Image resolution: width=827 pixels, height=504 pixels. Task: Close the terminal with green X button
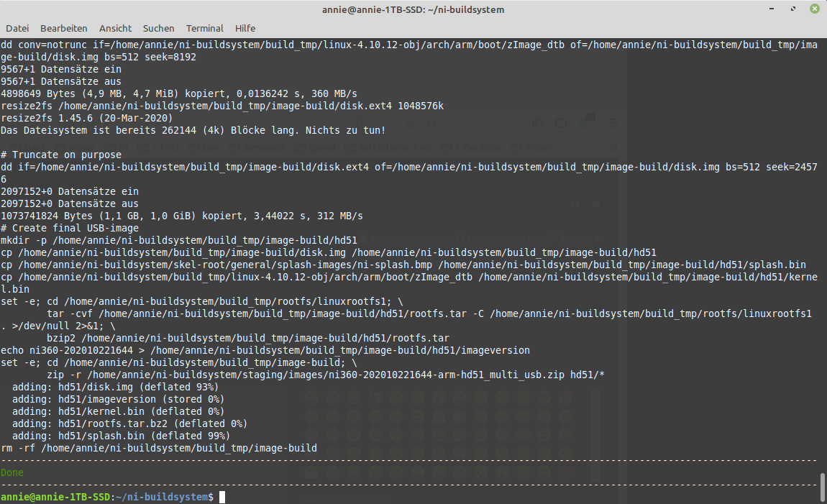(814, 9)
